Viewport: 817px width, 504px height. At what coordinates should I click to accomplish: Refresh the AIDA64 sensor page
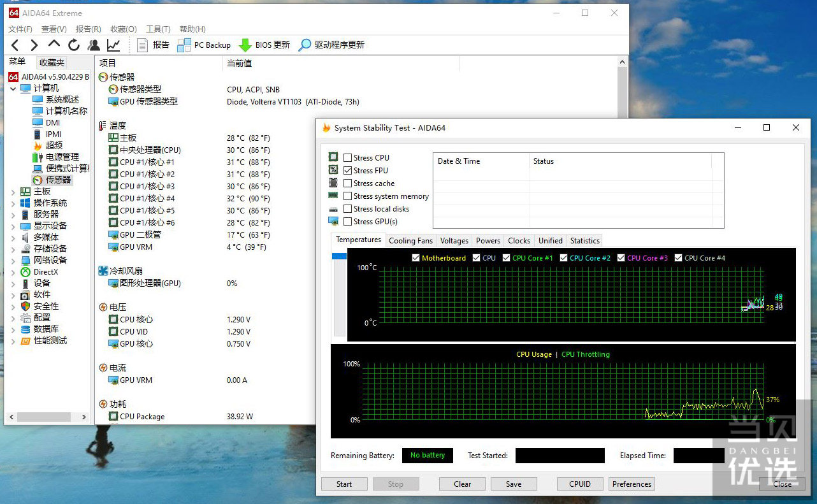click(x=74, y=45)
